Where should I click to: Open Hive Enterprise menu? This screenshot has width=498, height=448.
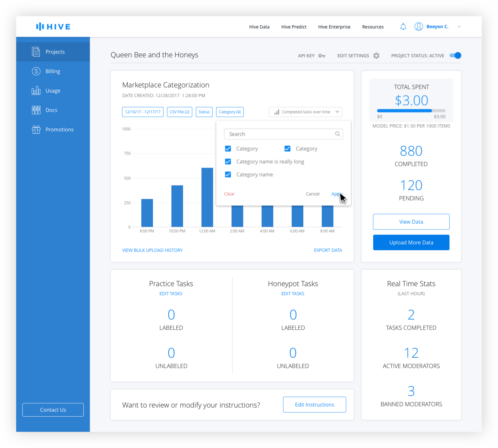tap(334, 27)
